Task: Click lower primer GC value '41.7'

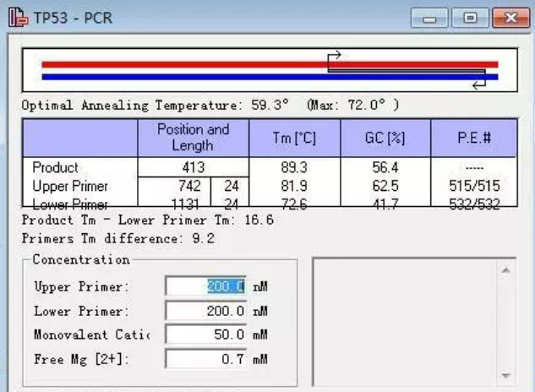Action: (x=385, y=204)
